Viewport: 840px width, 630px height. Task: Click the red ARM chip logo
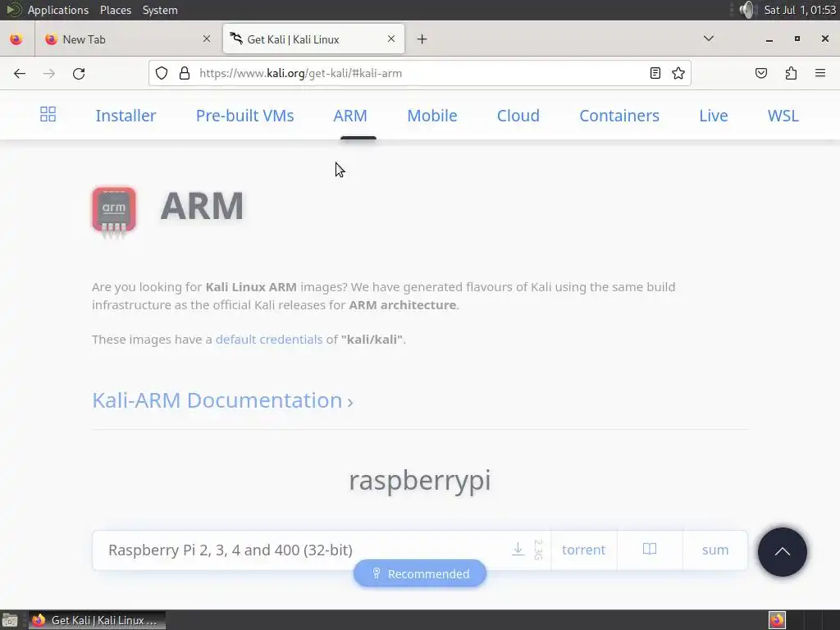(x=113, y=212)
